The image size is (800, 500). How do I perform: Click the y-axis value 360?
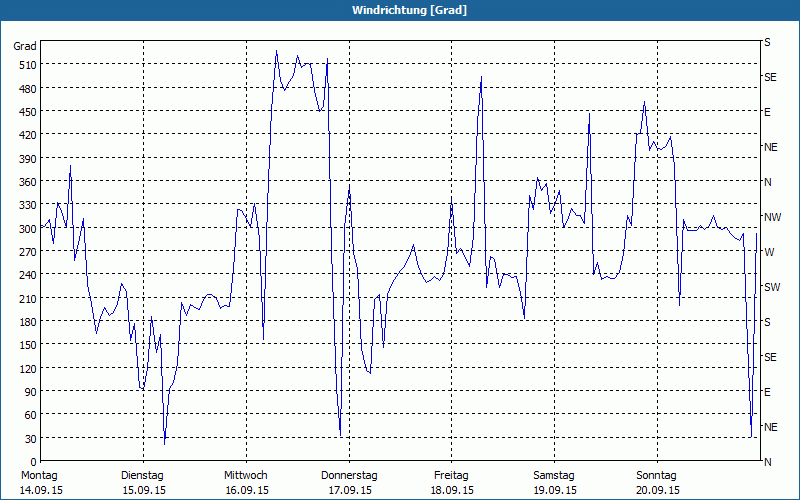point(29,182)
